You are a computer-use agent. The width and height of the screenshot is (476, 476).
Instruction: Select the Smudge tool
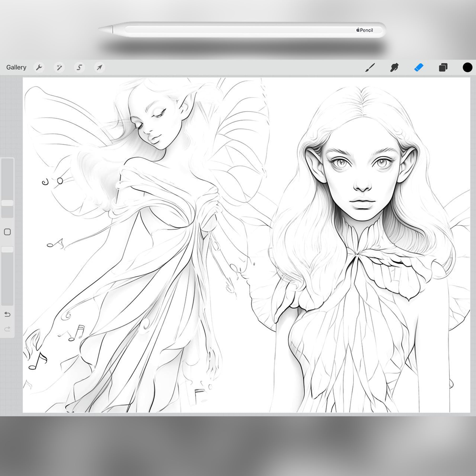click(x=394, y=67)
